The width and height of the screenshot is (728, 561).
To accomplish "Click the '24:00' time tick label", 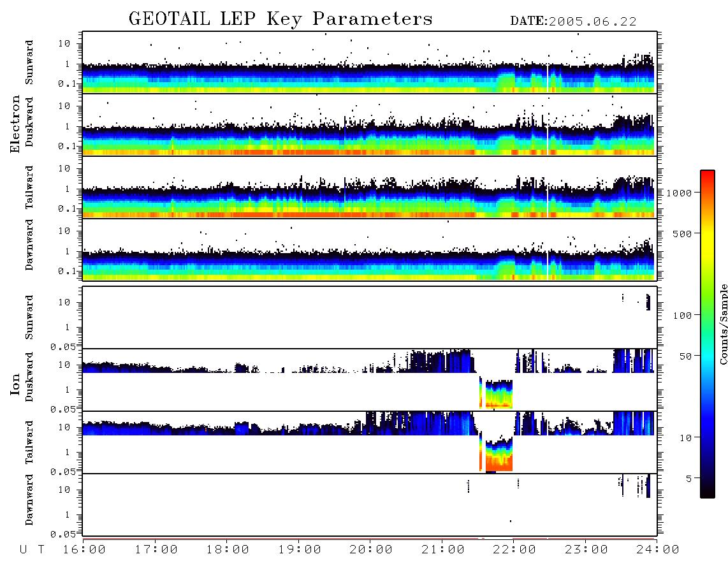I will click(x=658, y=550).
